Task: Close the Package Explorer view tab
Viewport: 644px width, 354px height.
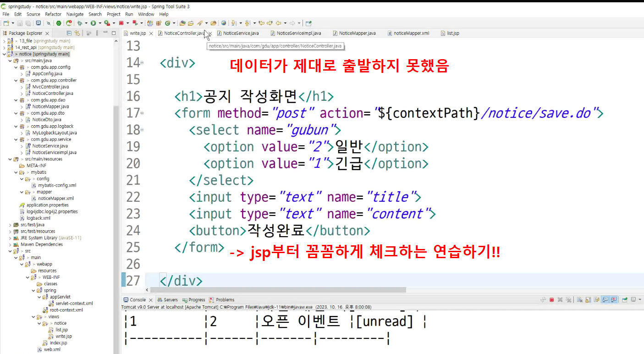Action: point(48,33)
